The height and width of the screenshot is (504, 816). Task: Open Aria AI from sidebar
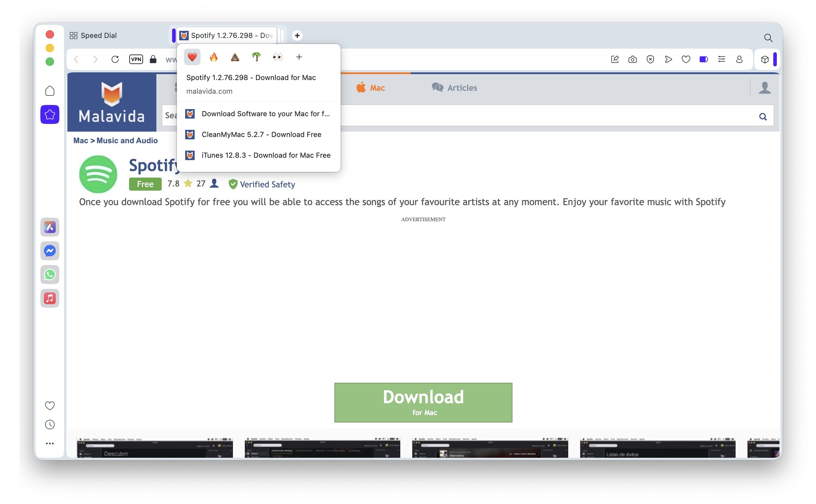coord(50,227)
